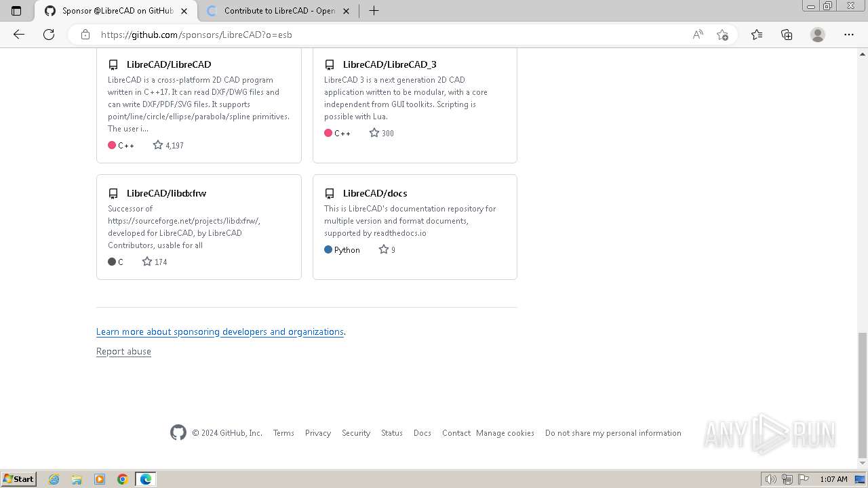
Task: Add this page to favorites star
Action: [722, 35]
